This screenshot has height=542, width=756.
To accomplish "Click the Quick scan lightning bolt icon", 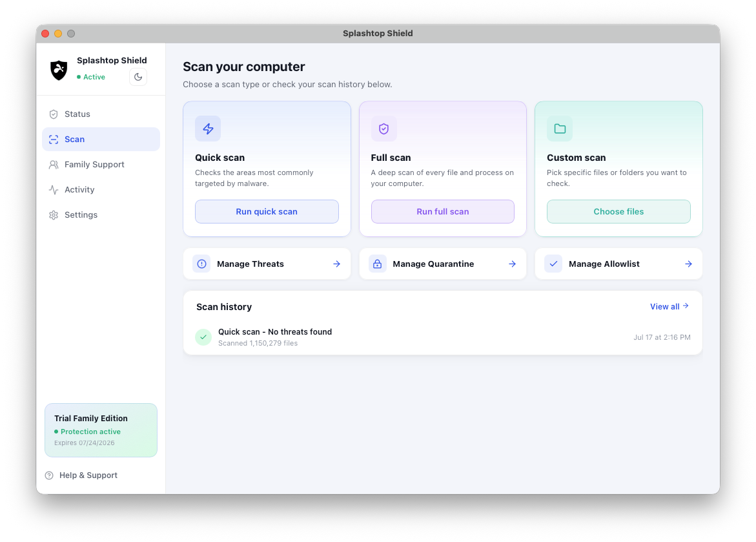I will 208,129.
